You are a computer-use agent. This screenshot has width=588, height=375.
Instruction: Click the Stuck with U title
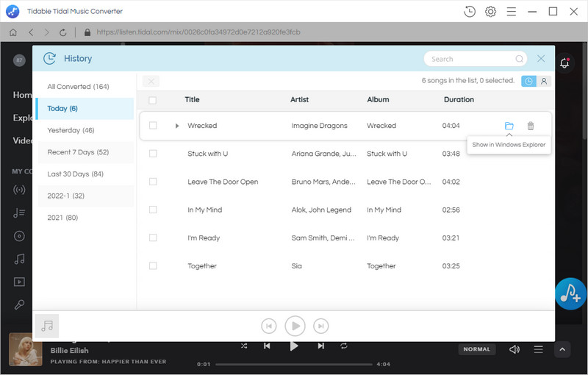click(207, 154)
